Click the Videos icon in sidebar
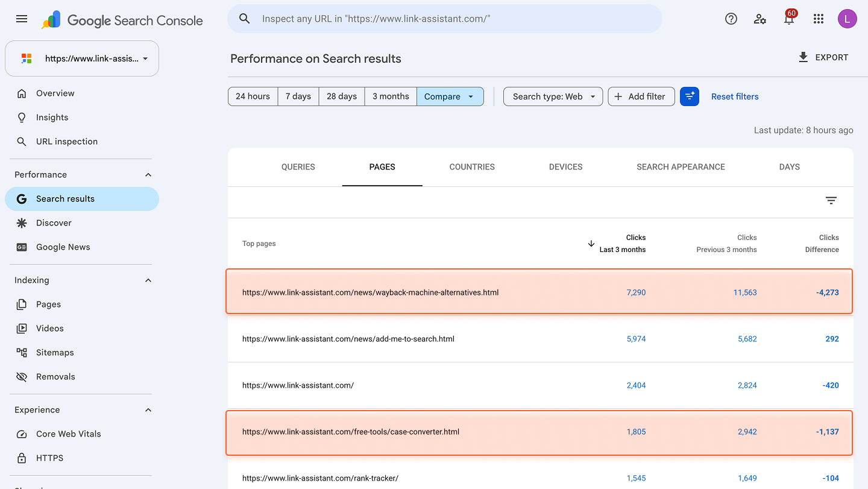The image size is (868, 489). (x=22, y=329)
